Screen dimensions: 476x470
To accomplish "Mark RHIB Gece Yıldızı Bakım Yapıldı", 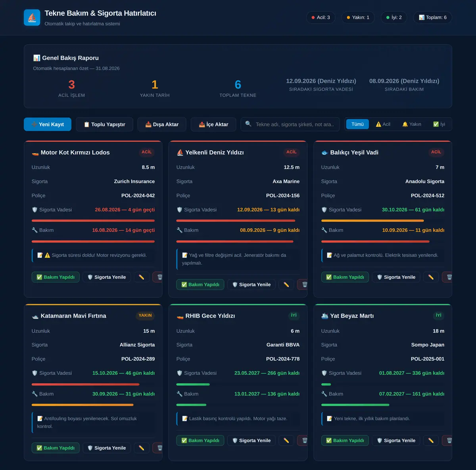I will pos(200,440).
